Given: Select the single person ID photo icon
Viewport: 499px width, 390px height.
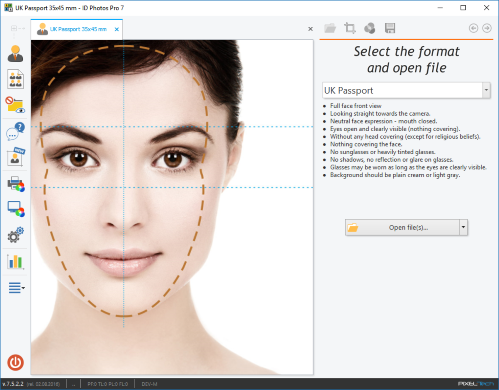Looking at the screenshot, I should click(x=15, y=54).
